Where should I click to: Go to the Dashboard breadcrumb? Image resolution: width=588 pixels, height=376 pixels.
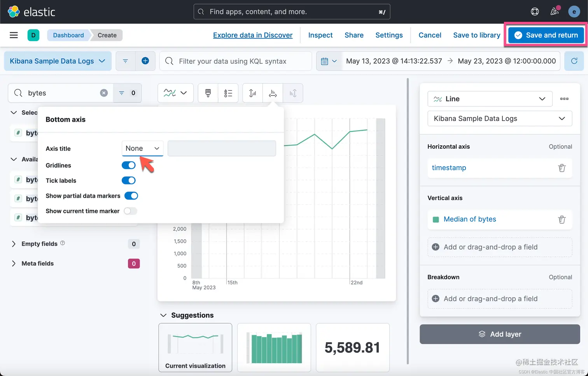coord(68,35)
